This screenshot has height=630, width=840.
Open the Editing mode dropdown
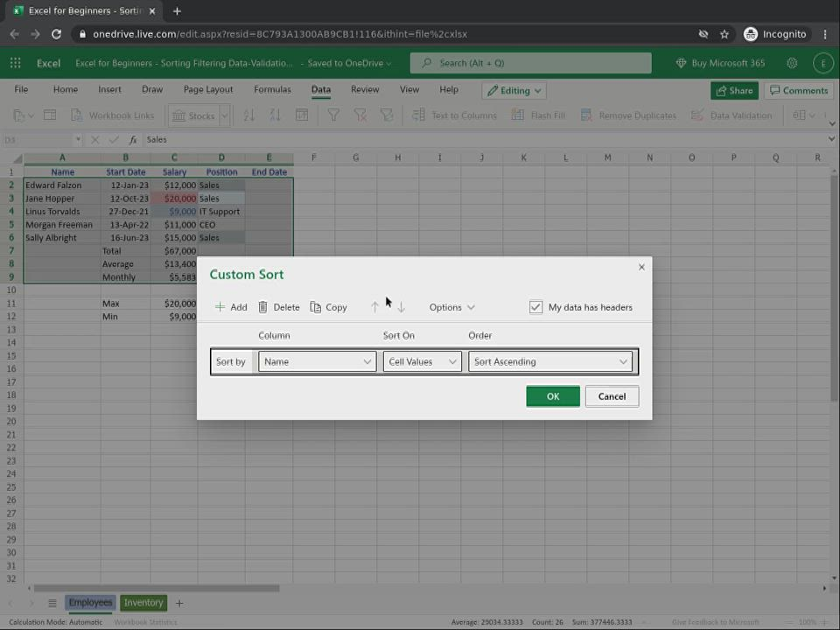click(514, 90)
